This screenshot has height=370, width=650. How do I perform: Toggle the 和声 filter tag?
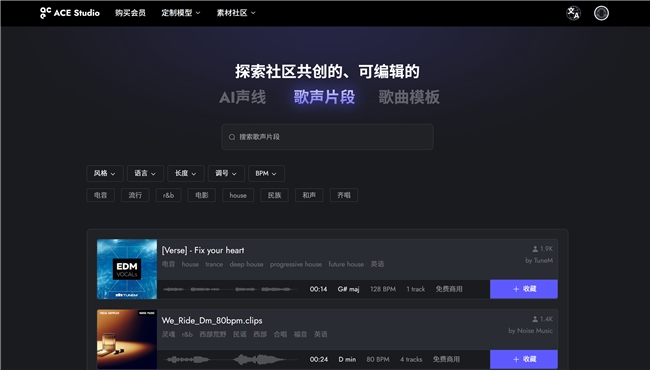[x=309, y=195]
